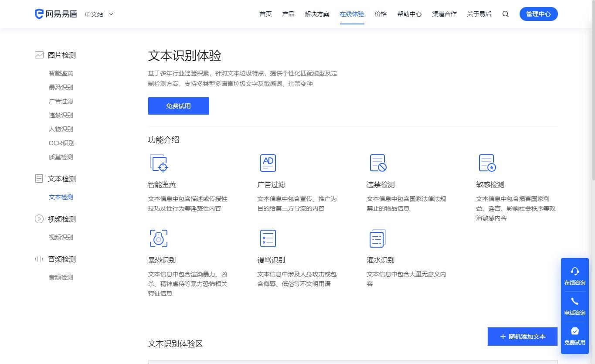Viewport: 595px width, 364px height.
Task: Click the page vertical scrollbar
Action: (593, 91)
